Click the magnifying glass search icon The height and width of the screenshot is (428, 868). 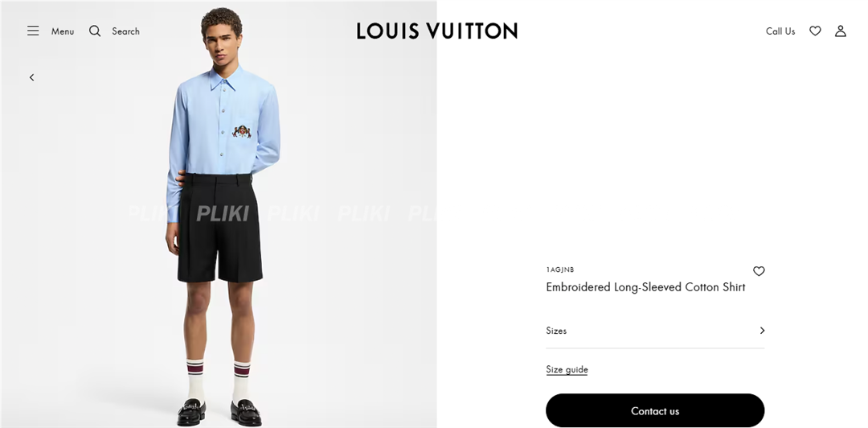point(95,31)
